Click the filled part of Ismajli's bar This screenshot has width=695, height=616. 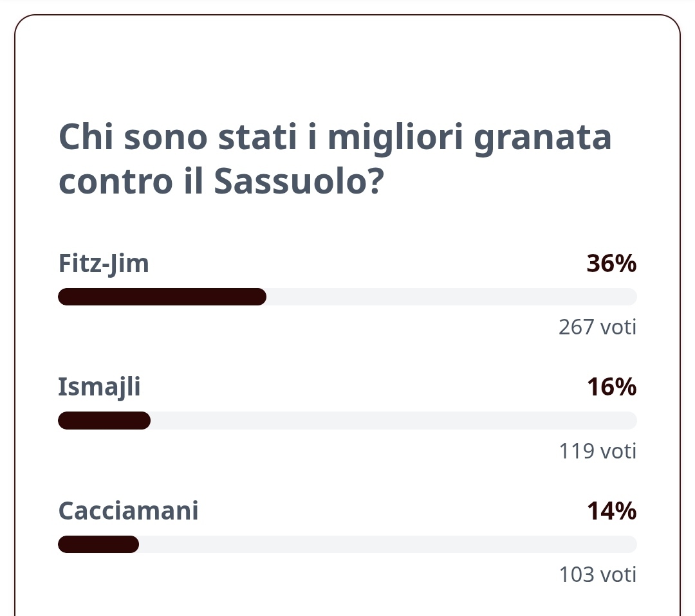click(x=104, y=421)
